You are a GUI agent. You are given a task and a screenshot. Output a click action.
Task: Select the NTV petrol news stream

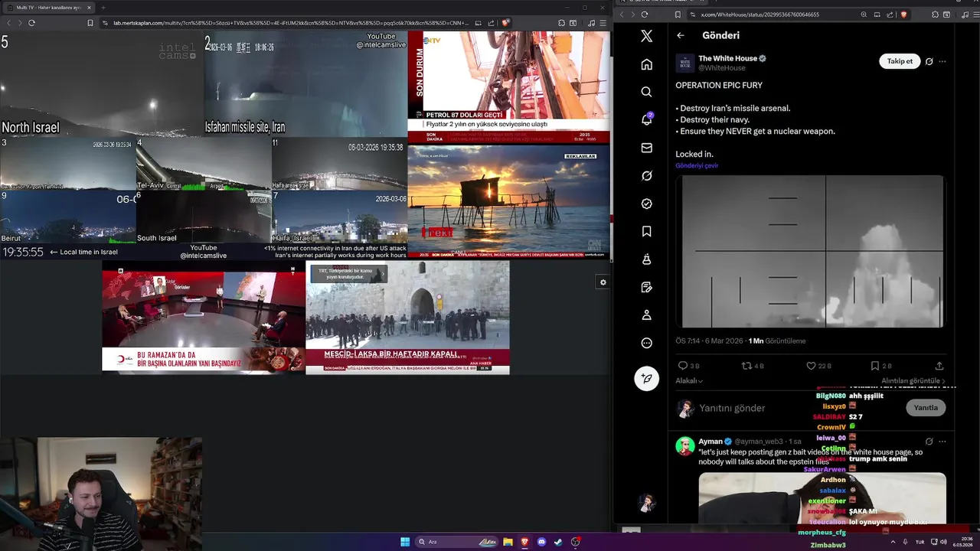coord(509,87)
